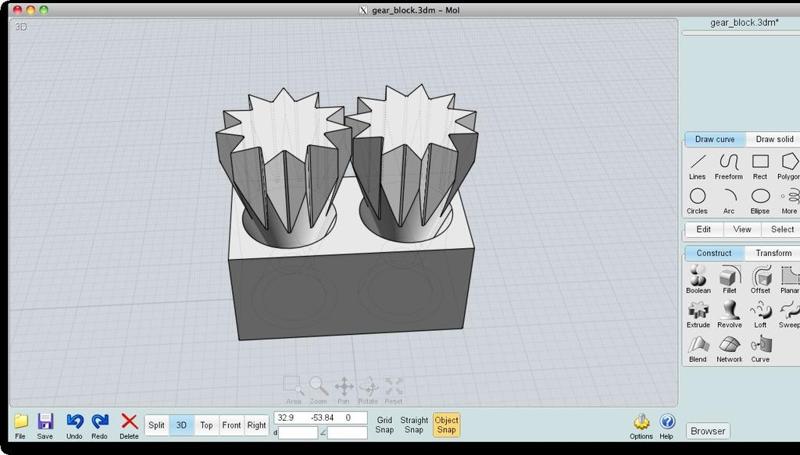Click the coordinates input field
The width and height of the screenshot is (800, 455).
click(x=320, y=418)
